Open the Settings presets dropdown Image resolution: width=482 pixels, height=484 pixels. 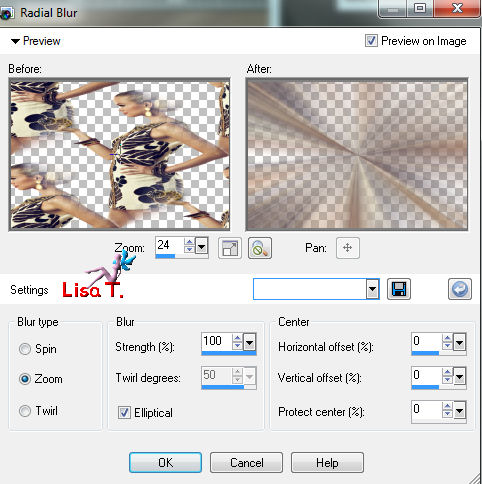(373, 289)
